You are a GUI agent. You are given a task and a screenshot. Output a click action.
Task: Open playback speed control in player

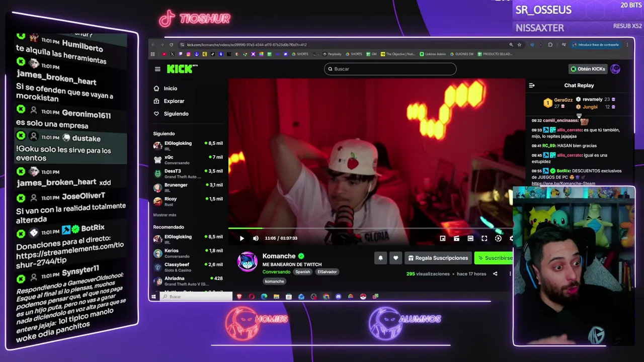498,238
